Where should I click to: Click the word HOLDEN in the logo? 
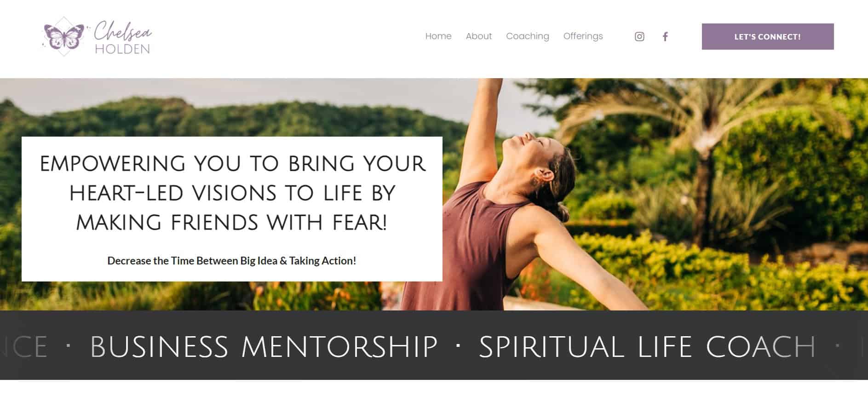[122, 49]
